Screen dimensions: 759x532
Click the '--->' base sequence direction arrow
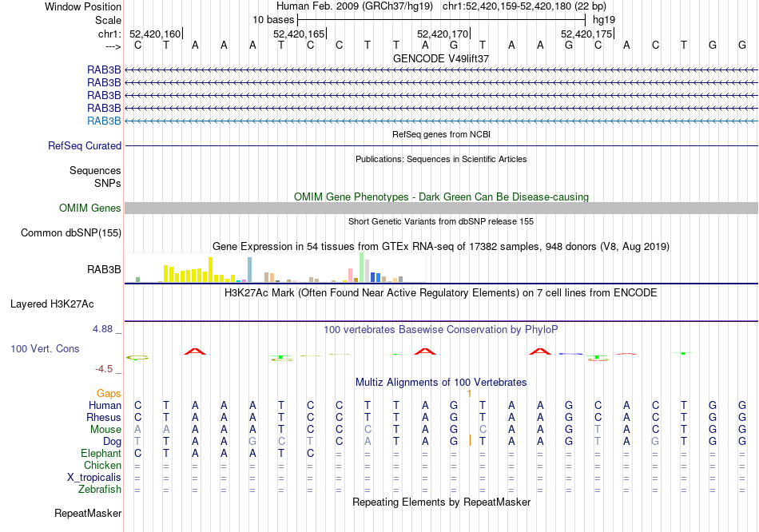[x=113, y=46]
